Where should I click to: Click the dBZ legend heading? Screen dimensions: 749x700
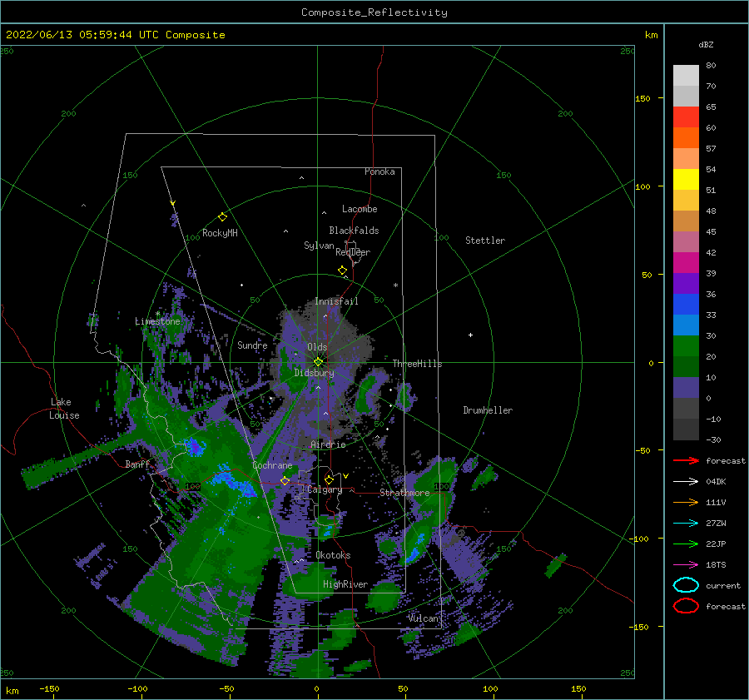point(706,44)
